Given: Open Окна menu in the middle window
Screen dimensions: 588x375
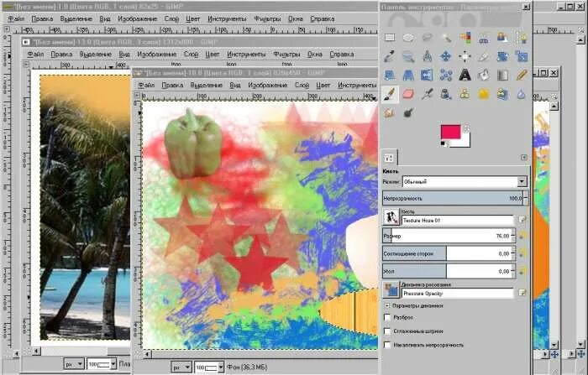Looking at the screenshot, I should [x=315, y=55].
